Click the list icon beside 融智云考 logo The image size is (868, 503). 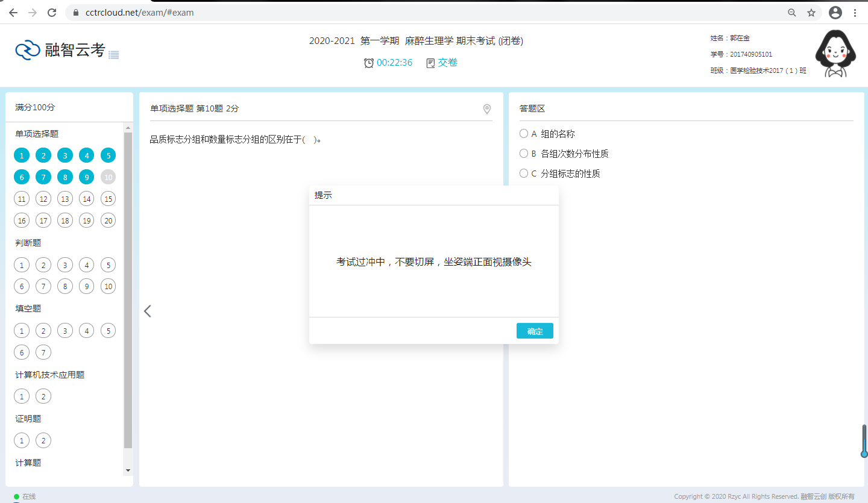tap(114, 55)
